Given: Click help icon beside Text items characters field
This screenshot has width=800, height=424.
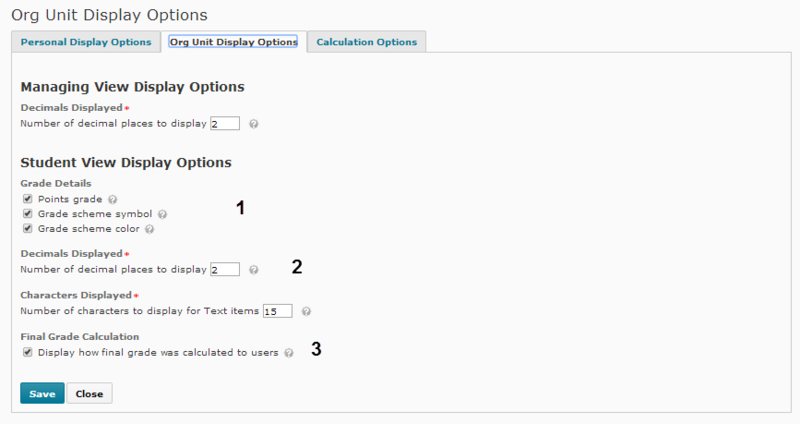Looking at the screenshot, I should [x=306, y=311].
